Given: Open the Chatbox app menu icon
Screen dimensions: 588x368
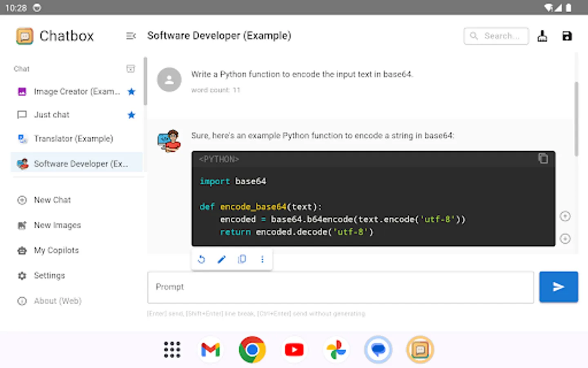Looking at the screenshot, I should (24, 36).
